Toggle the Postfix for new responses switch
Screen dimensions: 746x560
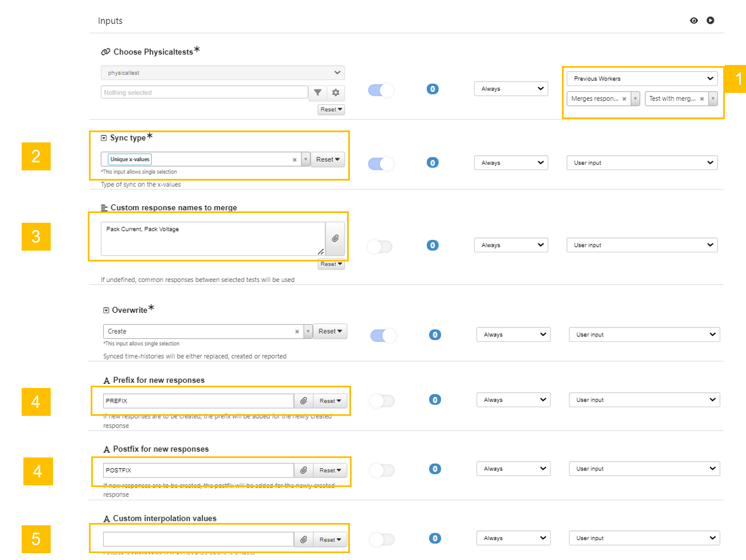(382, 471)
